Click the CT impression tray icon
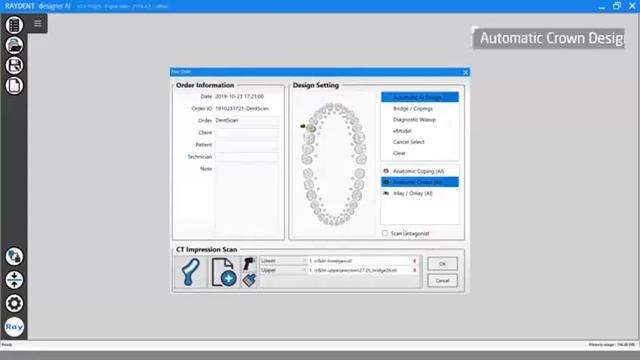Image resolution: width=640 pixels, height=360 pixels. tap(191, 272)
